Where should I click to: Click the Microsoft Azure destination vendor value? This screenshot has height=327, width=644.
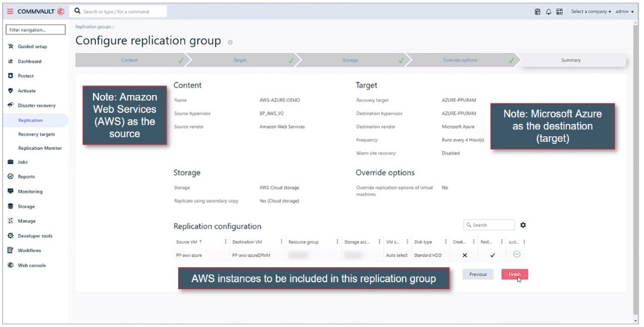coord(458,127)
